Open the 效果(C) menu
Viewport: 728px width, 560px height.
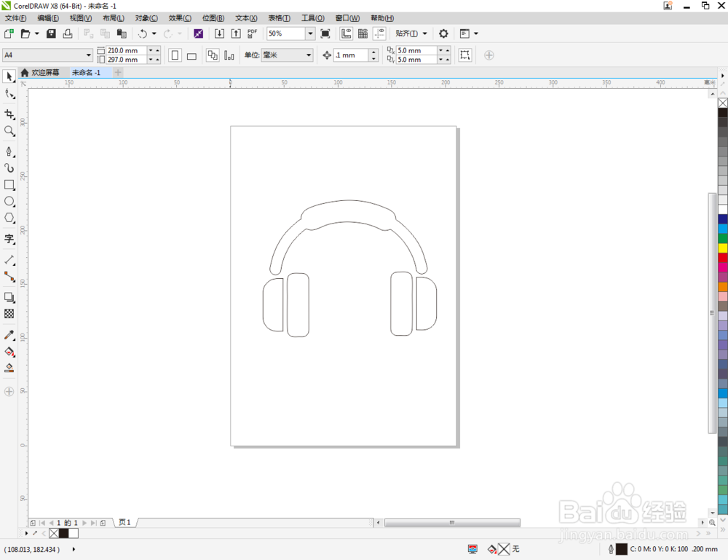180,18
